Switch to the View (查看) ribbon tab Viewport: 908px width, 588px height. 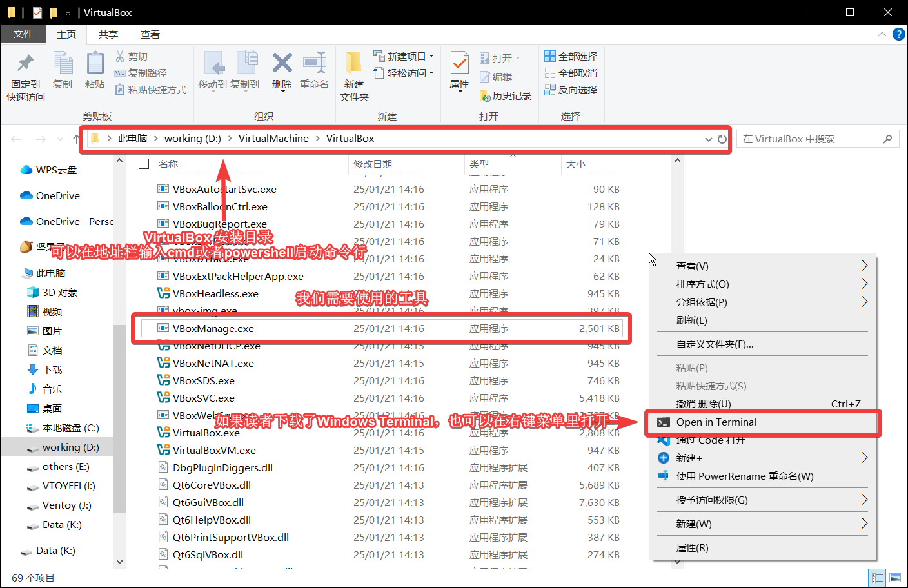pyautogui.click(x=150, y=35)
